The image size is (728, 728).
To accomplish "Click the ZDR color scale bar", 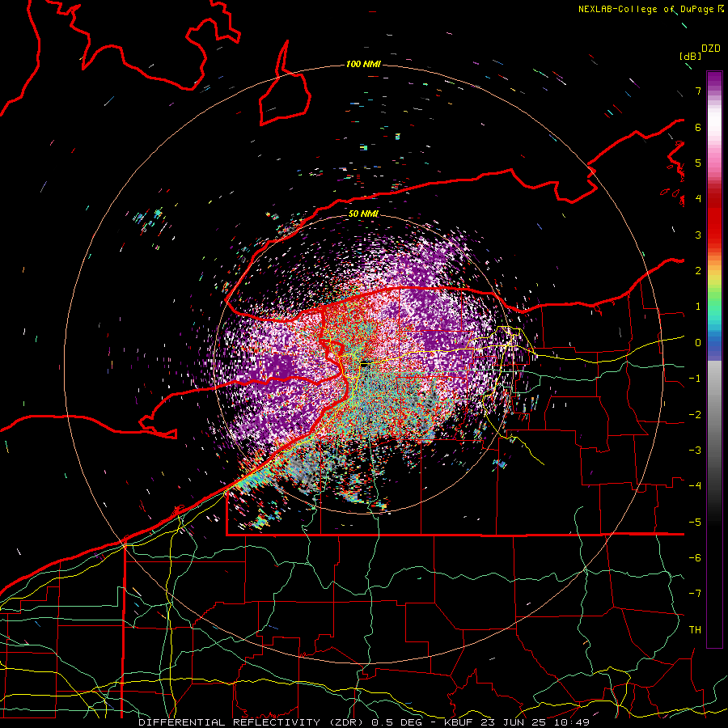I will coord(714,359).
